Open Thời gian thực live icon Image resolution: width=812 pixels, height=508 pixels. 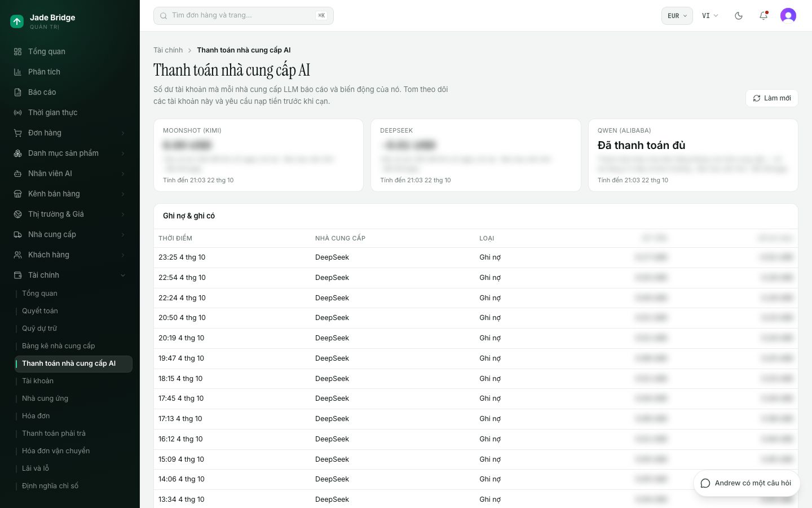click(x=17, y=112)
